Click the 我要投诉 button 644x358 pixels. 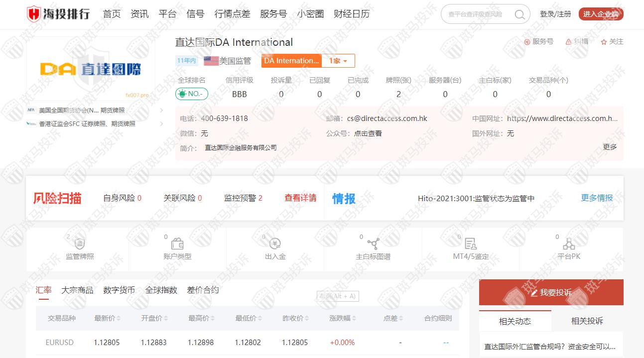tap(551, 292)
